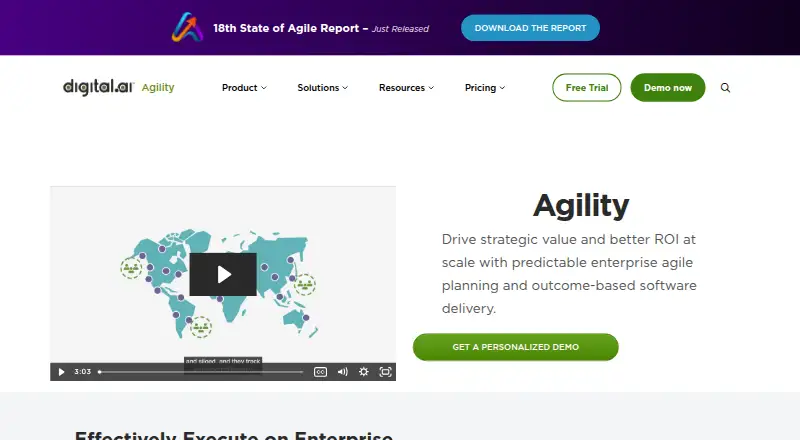
Task: Click the State of Agile Report logo icon
Action: 187,27
